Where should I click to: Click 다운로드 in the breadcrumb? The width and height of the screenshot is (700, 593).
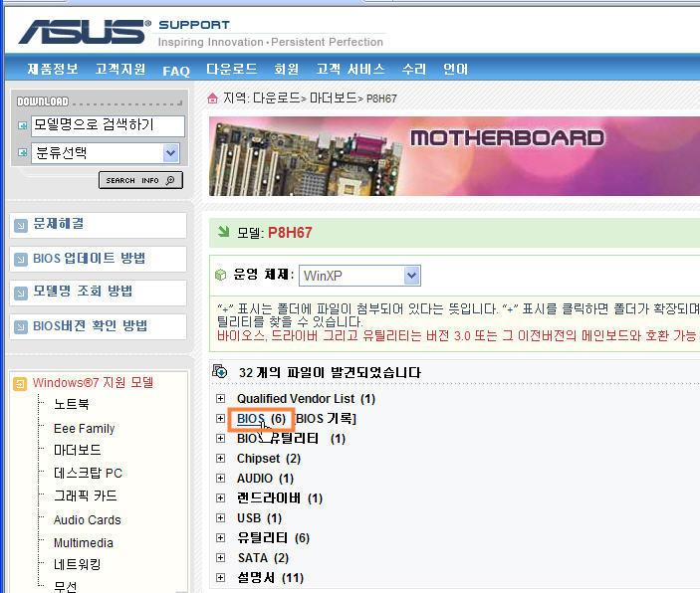(x=277, y=98)
